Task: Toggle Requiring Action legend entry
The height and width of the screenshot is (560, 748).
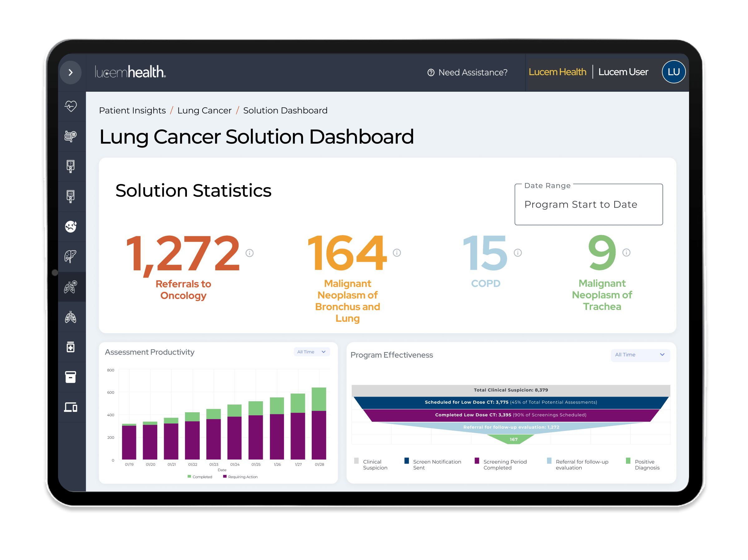Action: pos(240,477)
